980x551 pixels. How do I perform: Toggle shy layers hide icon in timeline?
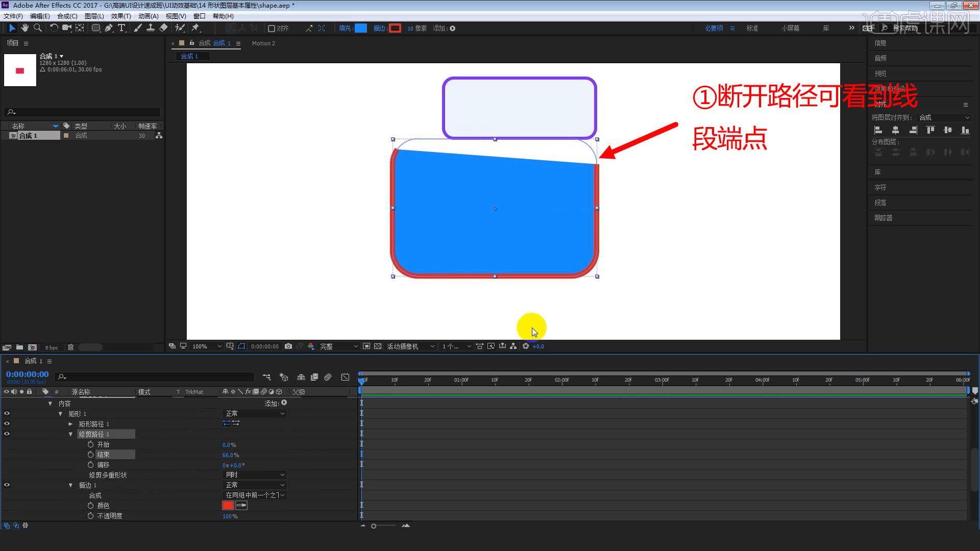tap(301, 377)
